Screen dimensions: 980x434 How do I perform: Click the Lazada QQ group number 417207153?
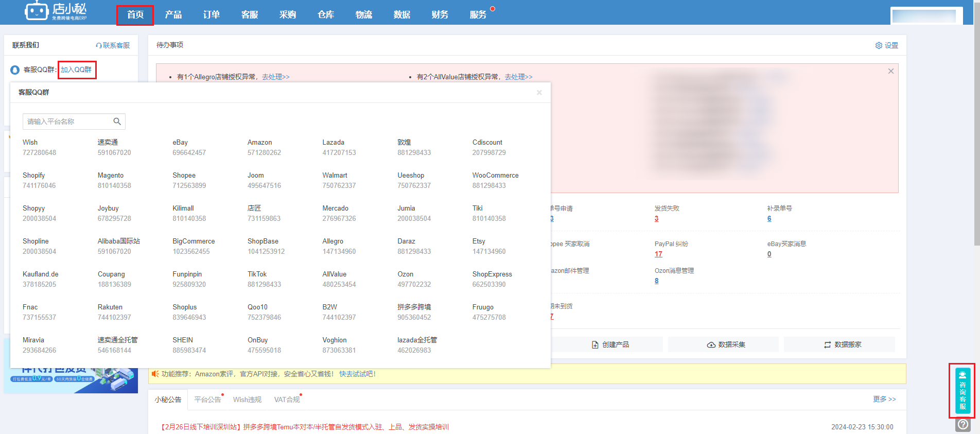(339, 153)
